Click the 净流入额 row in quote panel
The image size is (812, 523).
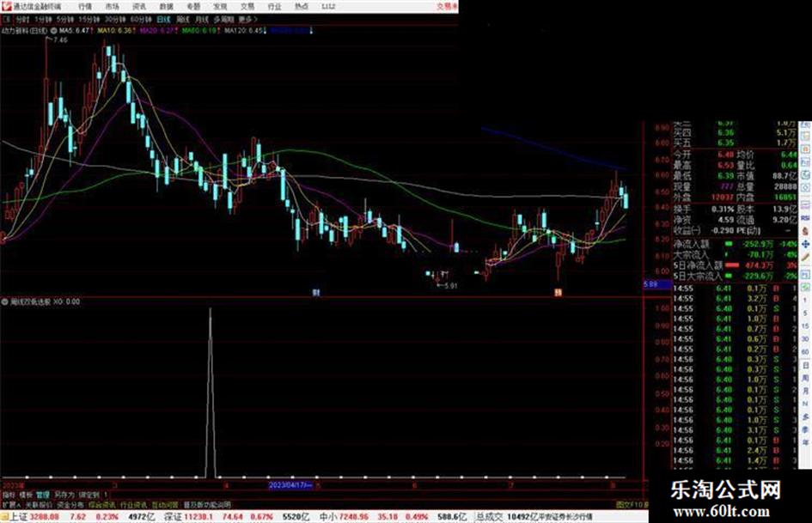click(x=736, y=244)
